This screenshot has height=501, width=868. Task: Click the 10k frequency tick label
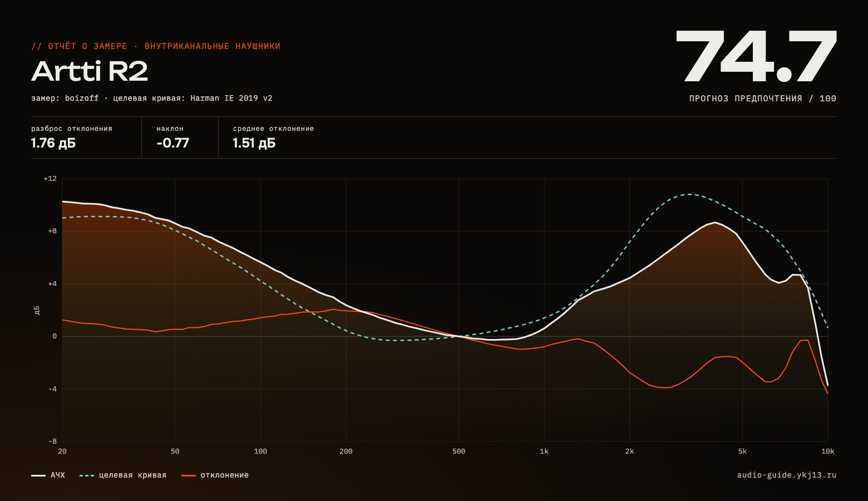828,451
